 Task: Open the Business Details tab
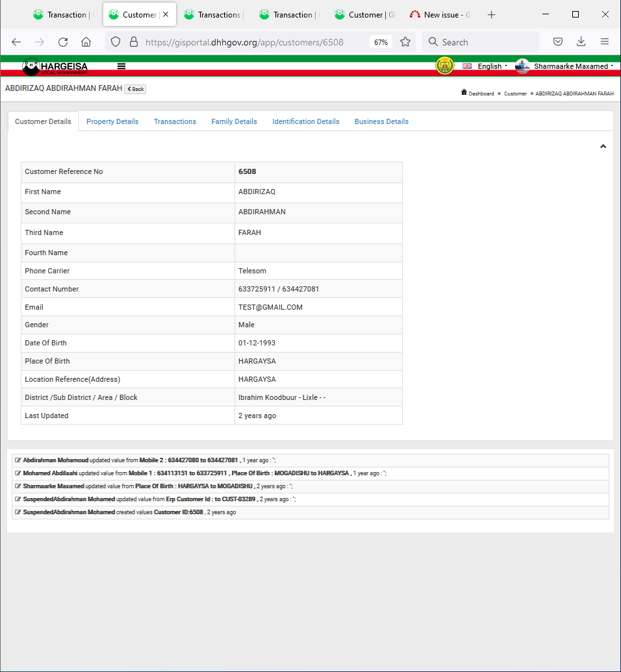point(381,121)
